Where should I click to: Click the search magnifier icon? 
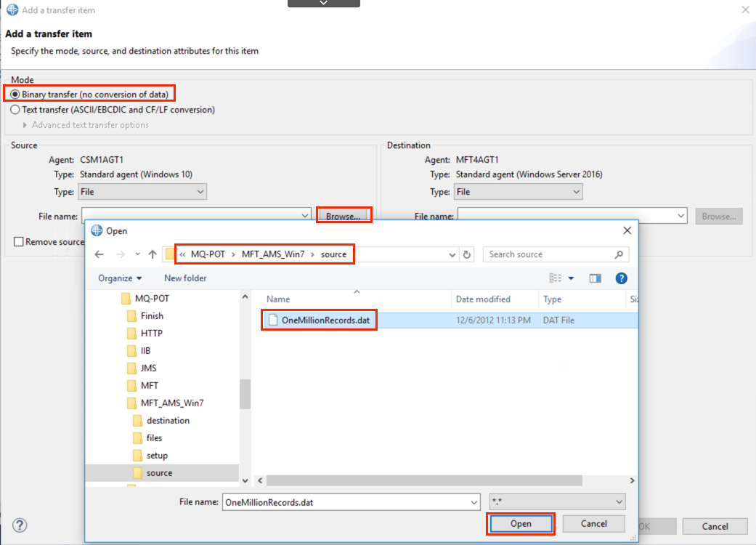(x=619, y=254)
